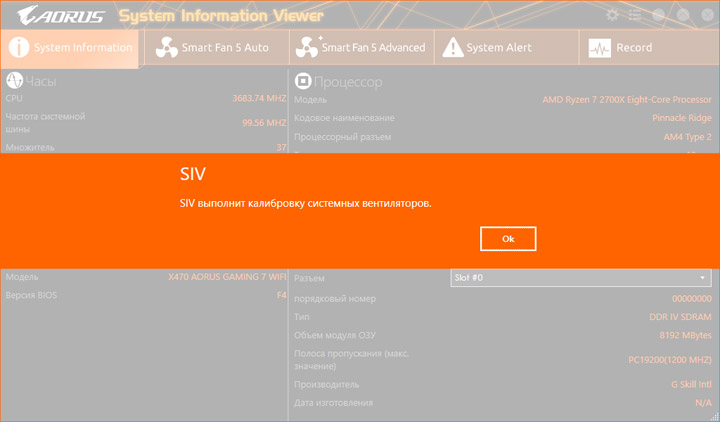Minimize the System Information Viewer window

click(x=659, y=15)
